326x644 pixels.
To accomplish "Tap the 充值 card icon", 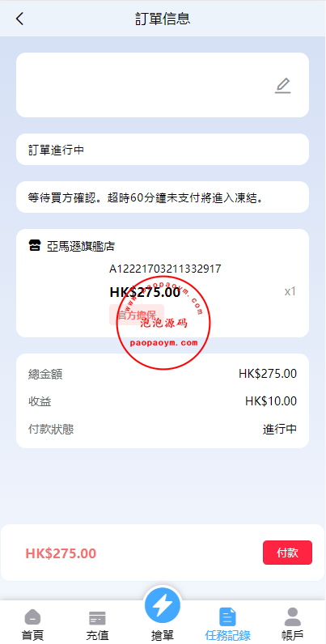I will (x=97, y=618).
